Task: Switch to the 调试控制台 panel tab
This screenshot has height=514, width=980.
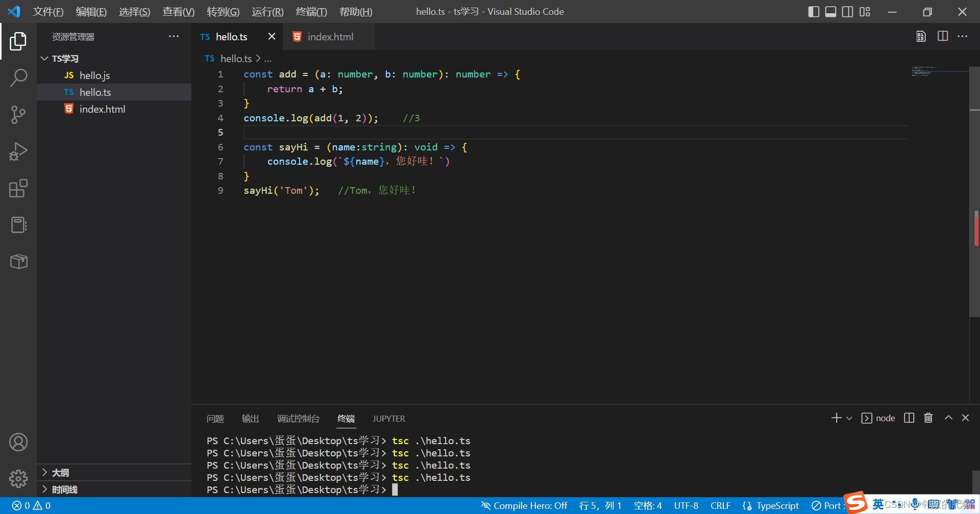Action: (298, 419)
